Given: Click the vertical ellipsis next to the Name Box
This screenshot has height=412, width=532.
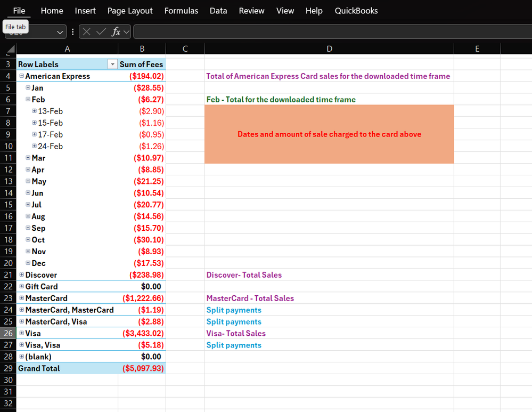Looking at the screenshot, I should click(72, 31).
